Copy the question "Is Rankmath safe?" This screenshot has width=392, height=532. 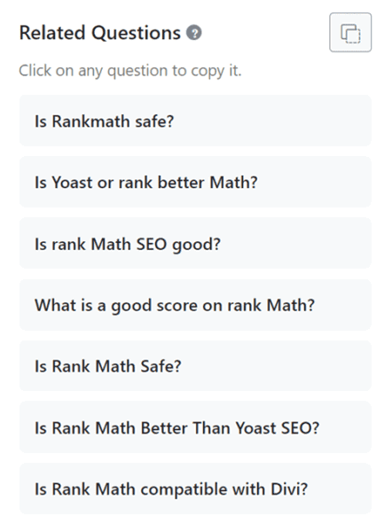tap(195, 121)
